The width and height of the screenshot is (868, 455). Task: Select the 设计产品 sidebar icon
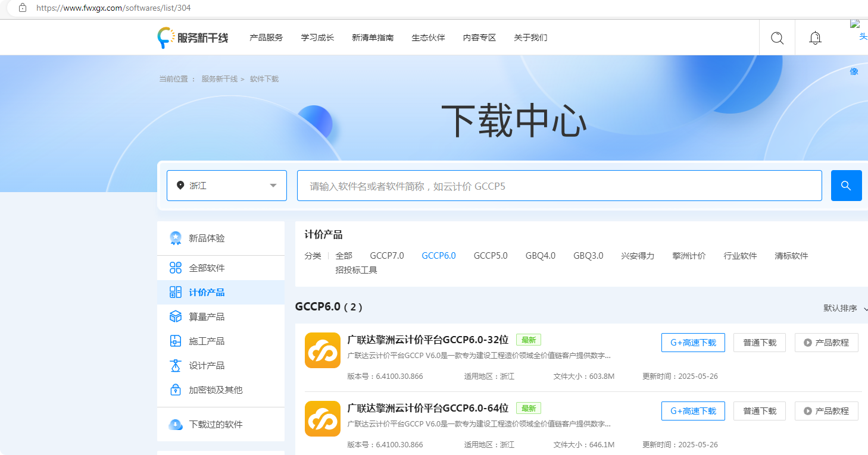click(x=175, y=365)
